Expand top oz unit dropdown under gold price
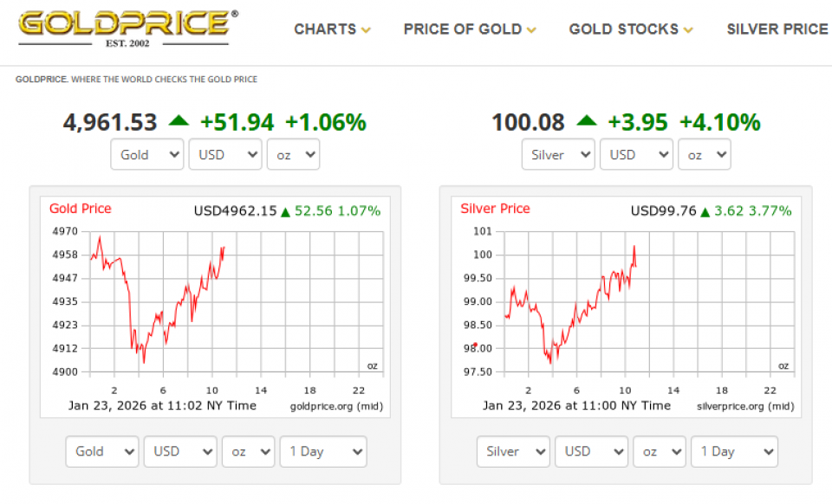Image resolution: width=832 pixels, height=504 pixels. coord(293,155)
